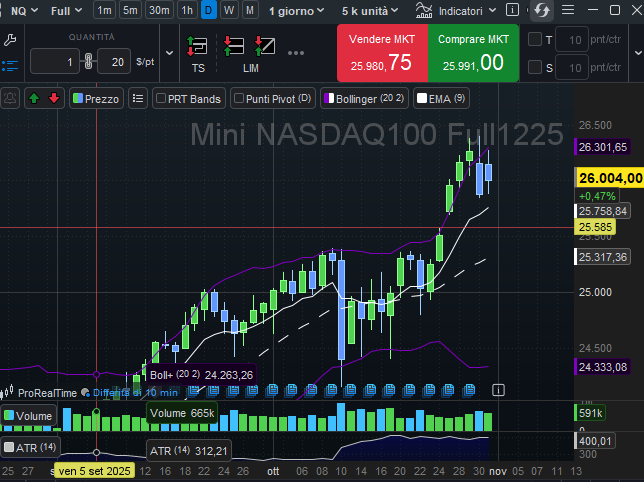Click the $/pt input field showing 20

pos(114,62)
